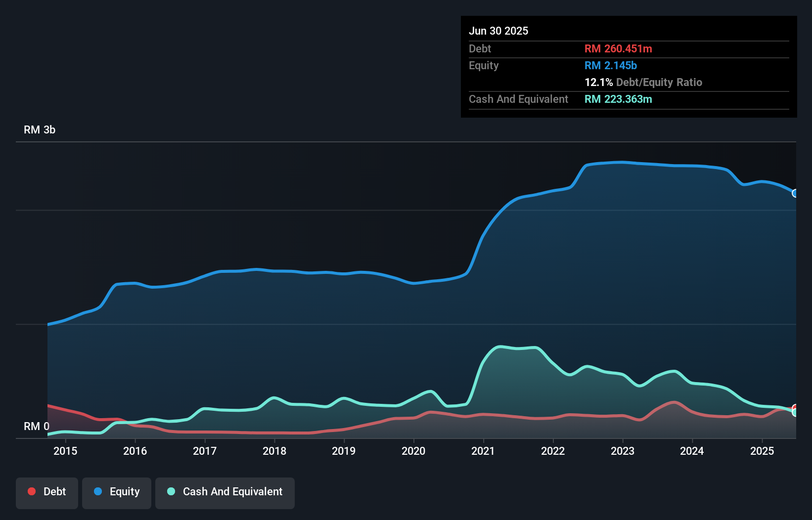
Task: Click the blue Equity legend dot
Action: (x=97, y=491)
